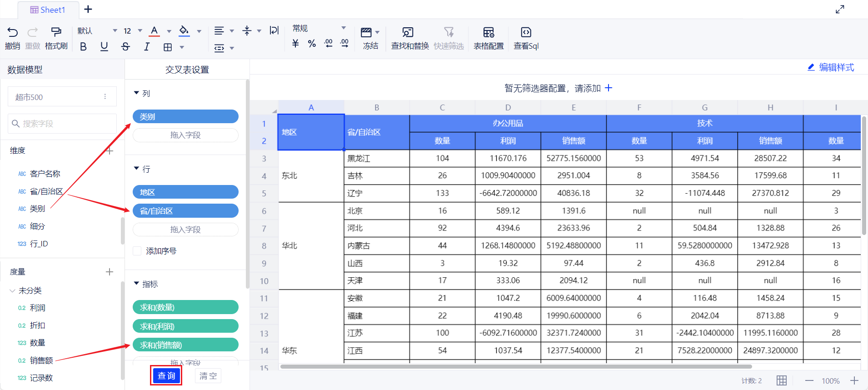Viewport: 868px width, 390px height.
Task: Click the undo (撤销) icon
Action: tap(12, 32)
